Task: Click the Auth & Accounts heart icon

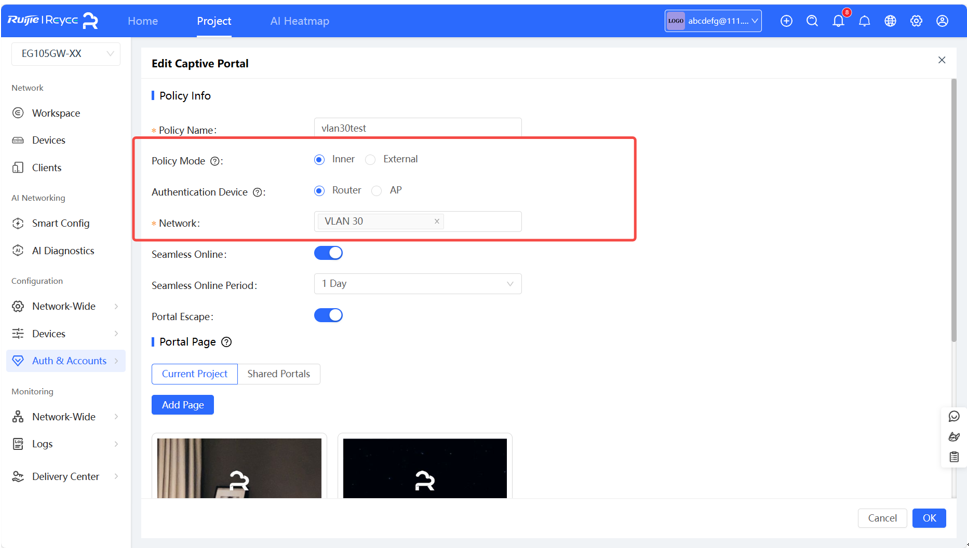Action: click(18, 360)
